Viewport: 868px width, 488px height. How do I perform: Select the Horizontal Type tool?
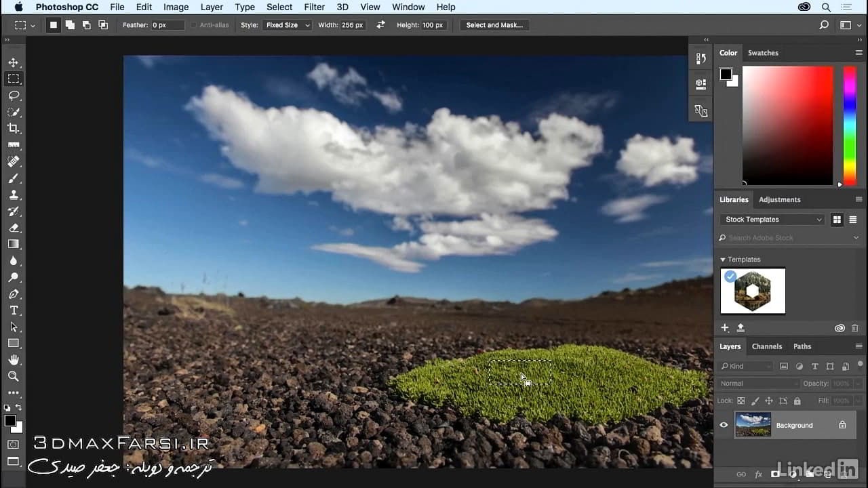tap(14, 310)
